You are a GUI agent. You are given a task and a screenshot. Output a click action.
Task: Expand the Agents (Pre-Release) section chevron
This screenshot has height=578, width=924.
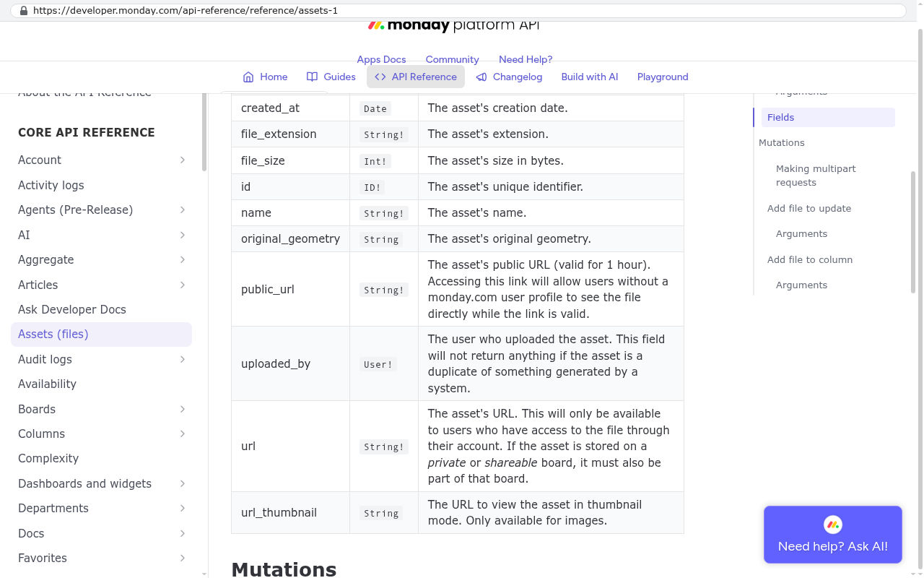point(183,210)
